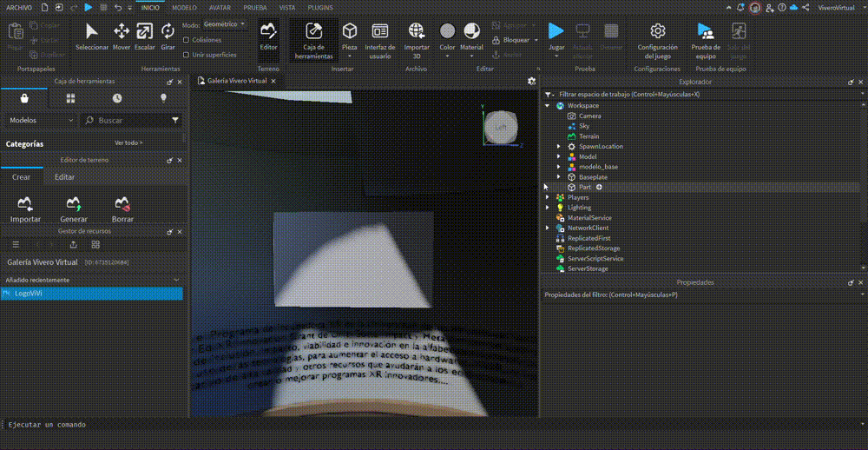Image resolution: width=868 pixels, height=450 pixels.
Task: Toggle the Unir superficies checkbox
Action: coord(187,55)
